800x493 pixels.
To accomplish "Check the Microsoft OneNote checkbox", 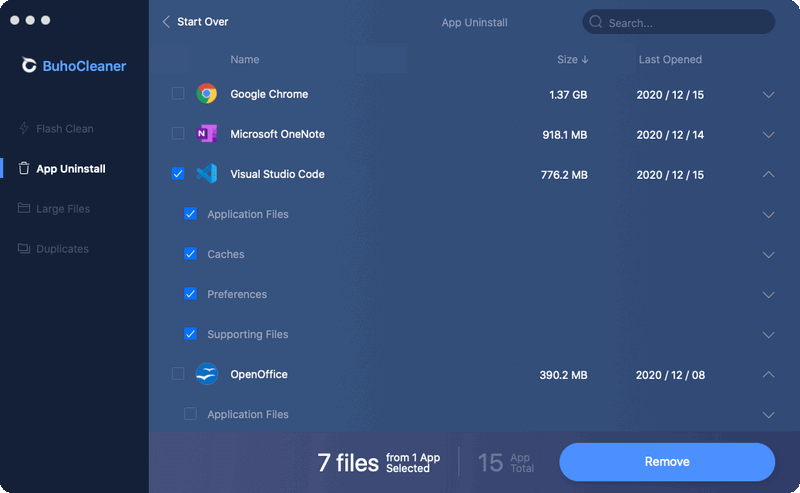I will (178, 133).
